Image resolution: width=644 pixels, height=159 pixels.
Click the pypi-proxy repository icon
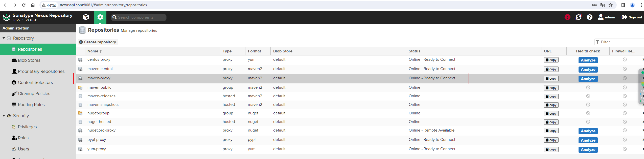click(x=80, y=140)
